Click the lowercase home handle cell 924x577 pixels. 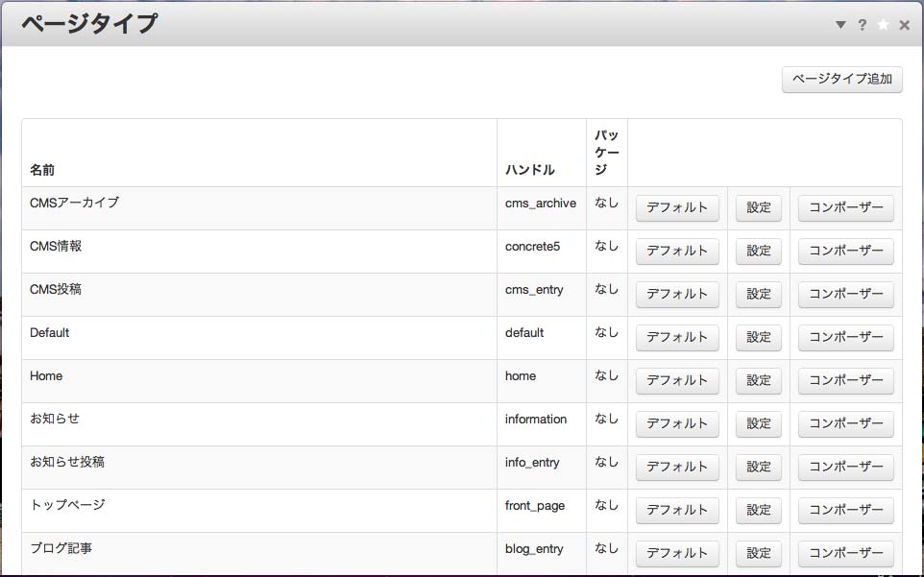click(x=542, y=381)
